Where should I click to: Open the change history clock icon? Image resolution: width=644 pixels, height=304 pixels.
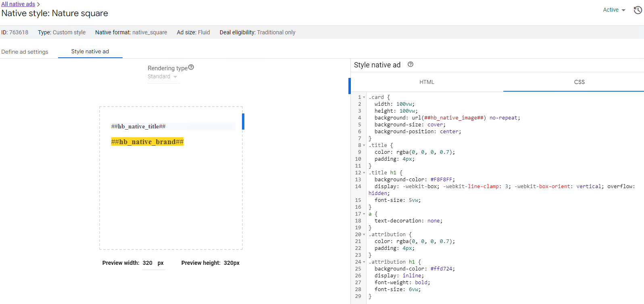[x=638, y=10]
